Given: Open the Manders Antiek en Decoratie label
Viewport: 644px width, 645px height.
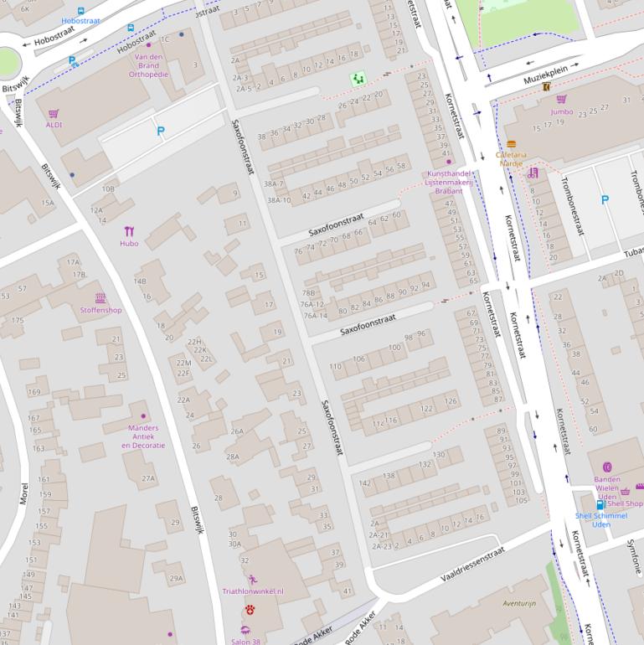Looking at the screenshot, I should (143, 436).
